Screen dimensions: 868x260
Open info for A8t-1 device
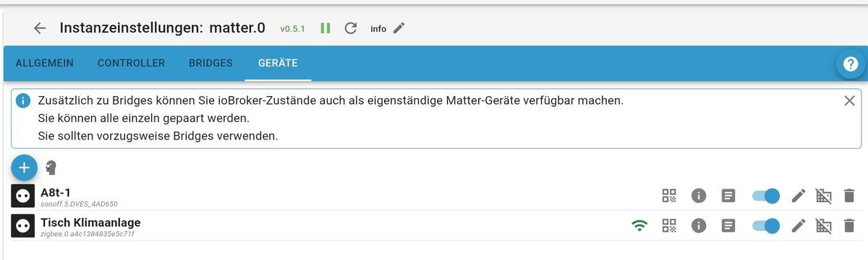(x=699, y=196)
